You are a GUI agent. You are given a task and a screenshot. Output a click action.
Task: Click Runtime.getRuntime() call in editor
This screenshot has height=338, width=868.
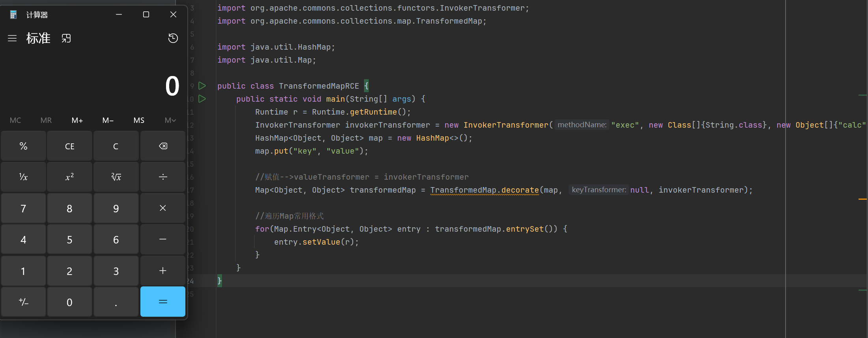coord(361,112)
